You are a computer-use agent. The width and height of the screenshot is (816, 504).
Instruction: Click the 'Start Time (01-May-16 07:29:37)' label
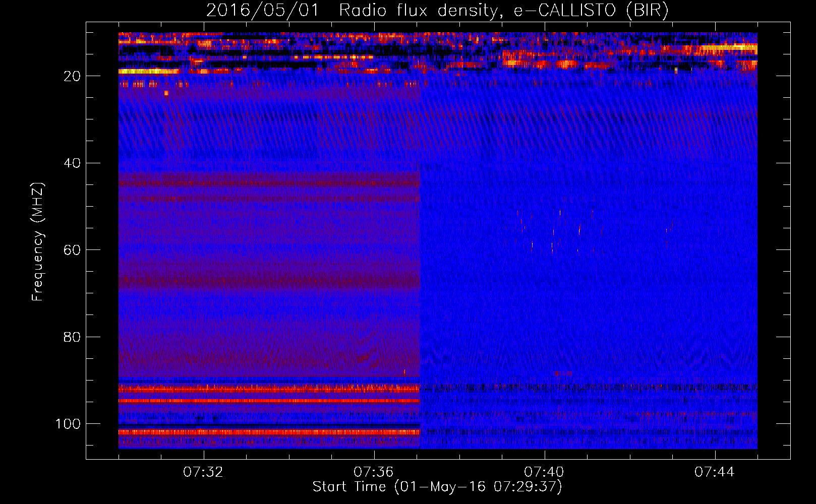(437, 487)
